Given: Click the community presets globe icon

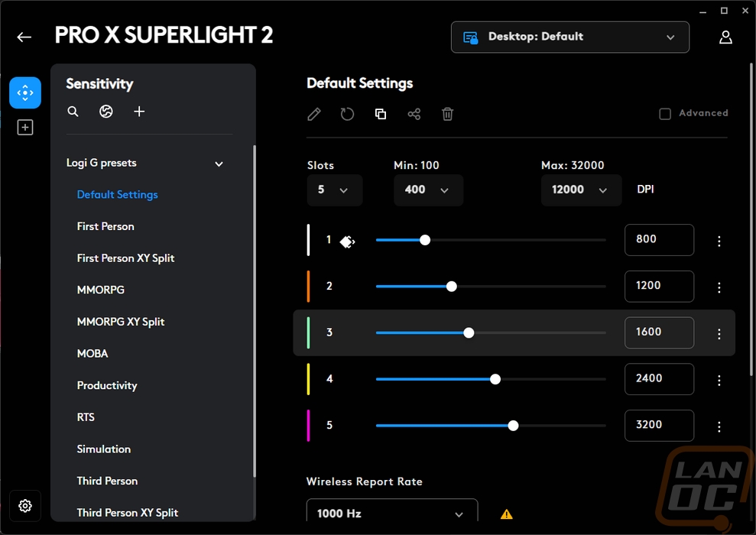Looking at the screenshot, I should click(x=106, y=112).
